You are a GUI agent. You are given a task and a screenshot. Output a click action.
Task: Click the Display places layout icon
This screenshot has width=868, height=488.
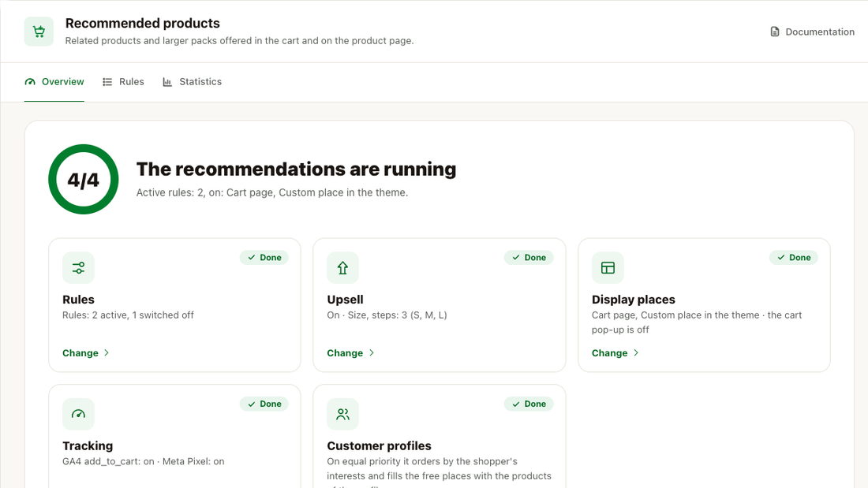[608, 268]
